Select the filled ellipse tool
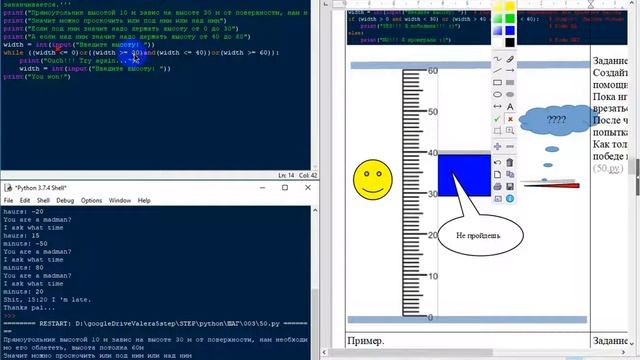 (x=510, y=95)
